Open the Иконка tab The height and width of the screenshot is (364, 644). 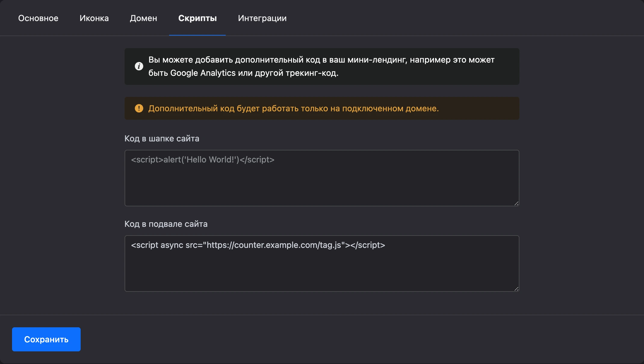(94, 18)
